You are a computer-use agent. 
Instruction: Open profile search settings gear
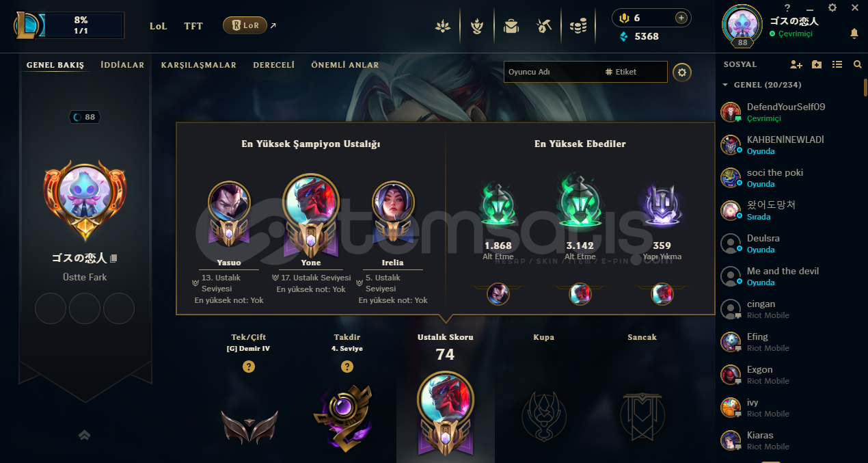pyautogui.click(x=681, y=72)
